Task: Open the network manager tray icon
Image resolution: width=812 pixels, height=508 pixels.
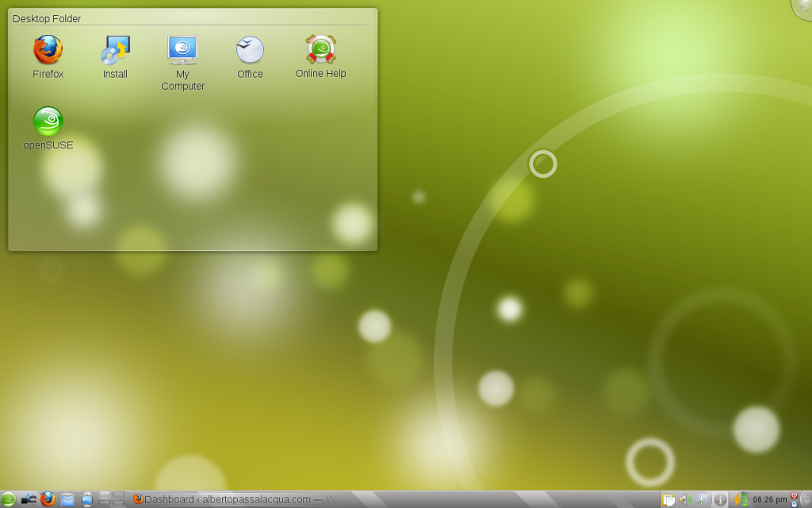Action: point(703,500)
